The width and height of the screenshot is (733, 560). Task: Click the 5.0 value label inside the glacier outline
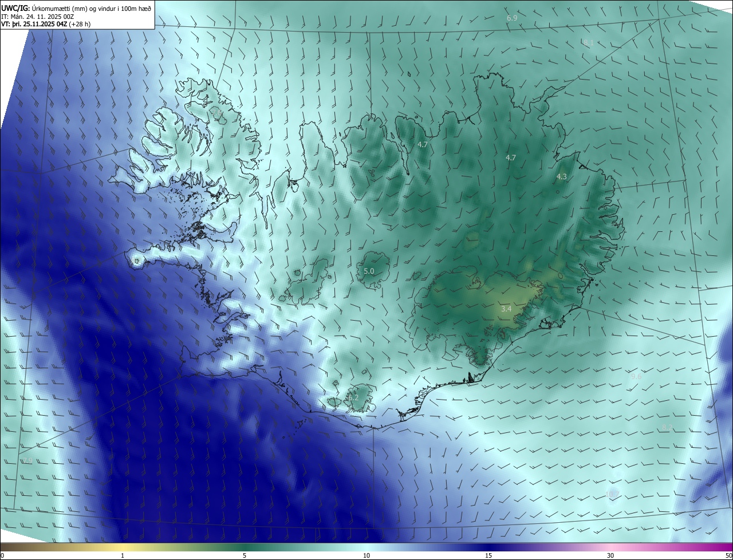coord(369,271)
